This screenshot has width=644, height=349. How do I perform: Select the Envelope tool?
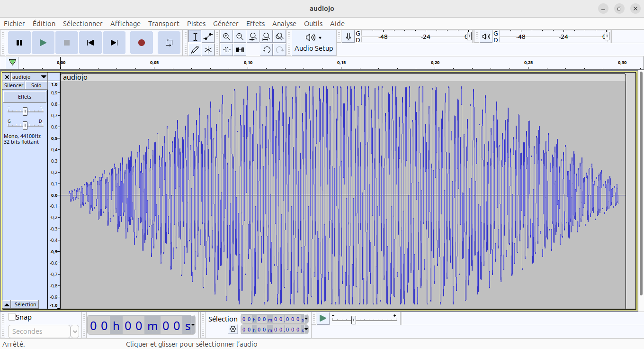pos(208,37)
